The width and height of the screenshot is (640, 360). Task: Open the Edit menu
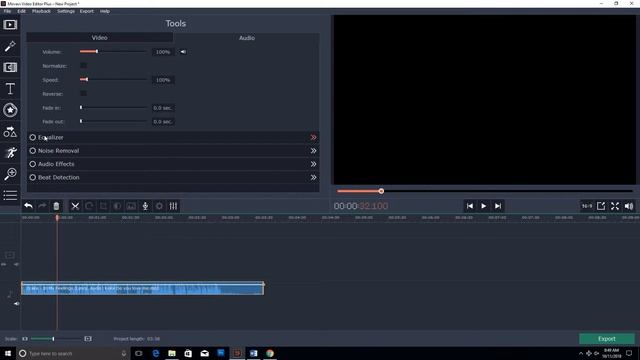(21, 11)
